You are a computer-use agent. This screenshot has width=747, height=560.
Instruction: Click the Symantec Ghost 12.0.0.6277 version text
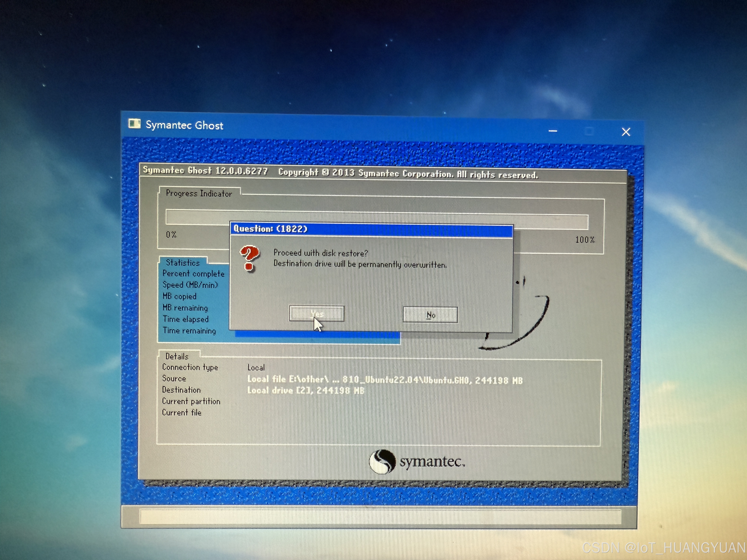(205, 171)
